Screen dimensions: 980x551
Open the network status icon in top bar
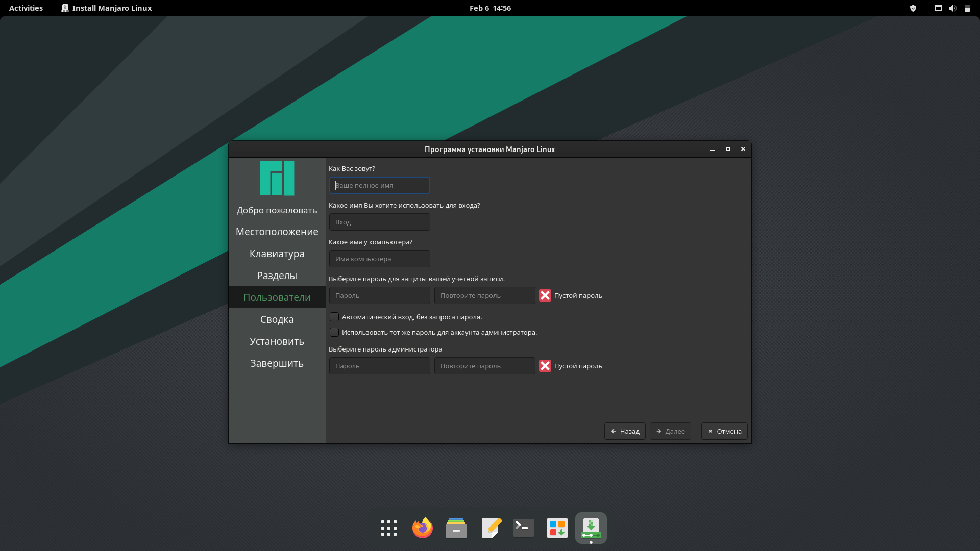point(938,8)
